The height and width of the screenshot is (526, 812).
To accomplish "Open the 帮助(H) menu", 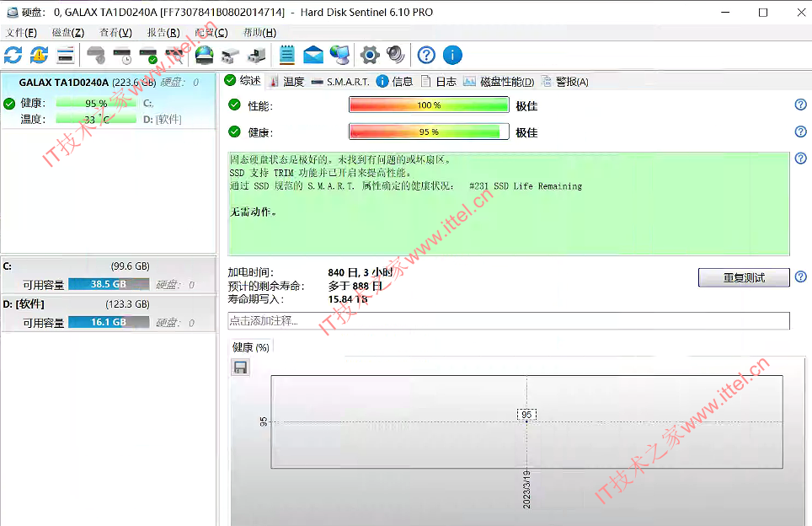I will (259, 33).
